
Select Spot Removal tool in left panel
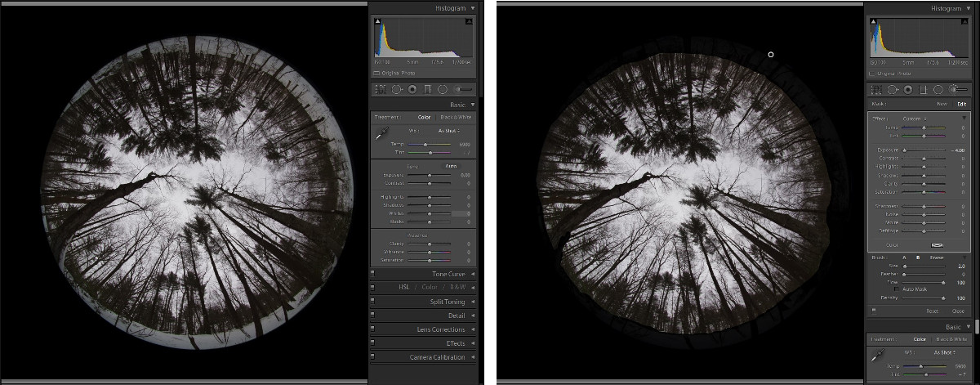click(x=396, y=88)
